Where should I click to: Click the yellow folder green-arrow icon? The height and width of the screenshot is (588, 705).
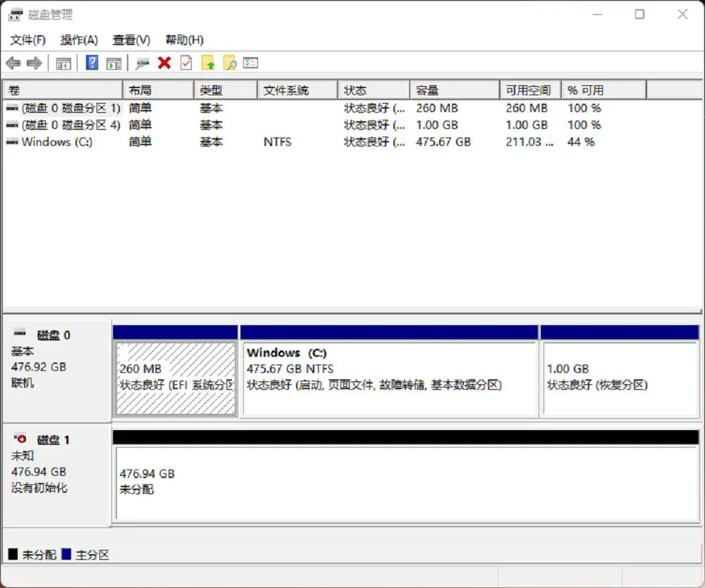[208, 63]
